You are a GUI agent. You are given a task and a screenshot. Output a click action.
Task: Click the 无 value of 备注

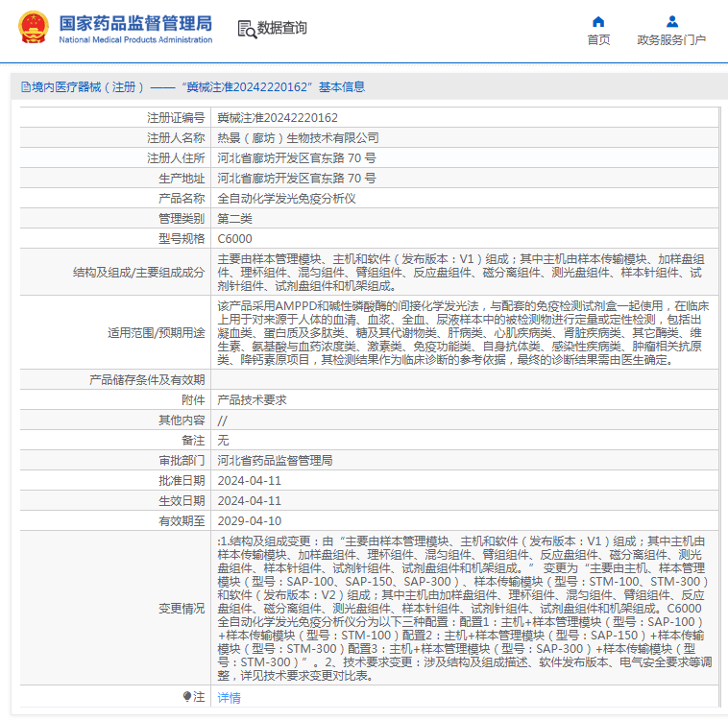224,441
